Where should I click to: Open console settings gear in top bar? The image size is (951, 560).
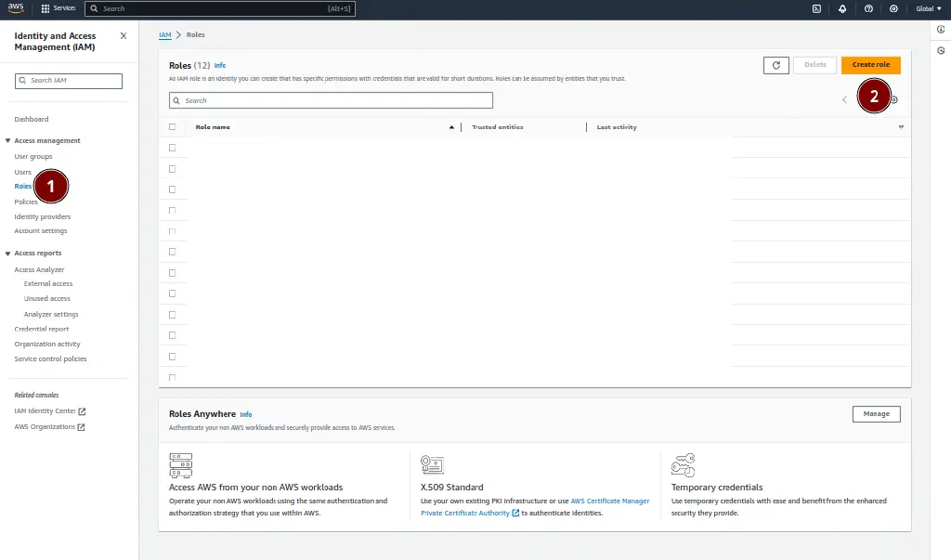893,8
